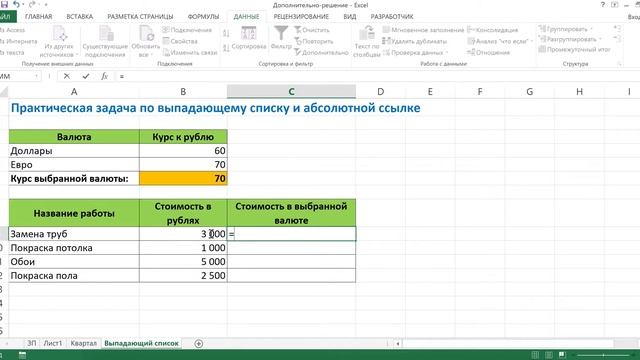Open the Группировать dropdown
This screenshot has width=640, height=360.
click(x=565, y=29)
